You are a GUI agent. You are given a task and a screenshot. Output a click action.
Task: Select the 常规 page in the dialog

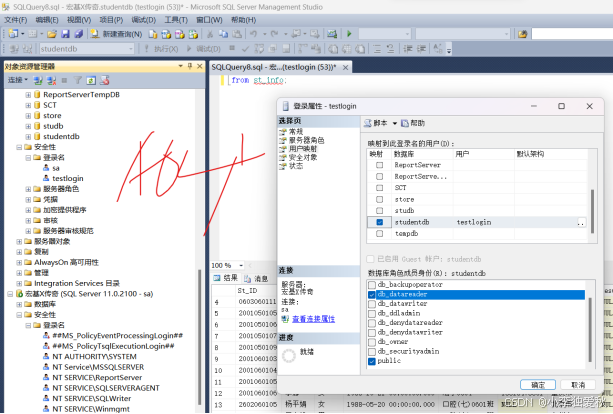click(296, 132)
